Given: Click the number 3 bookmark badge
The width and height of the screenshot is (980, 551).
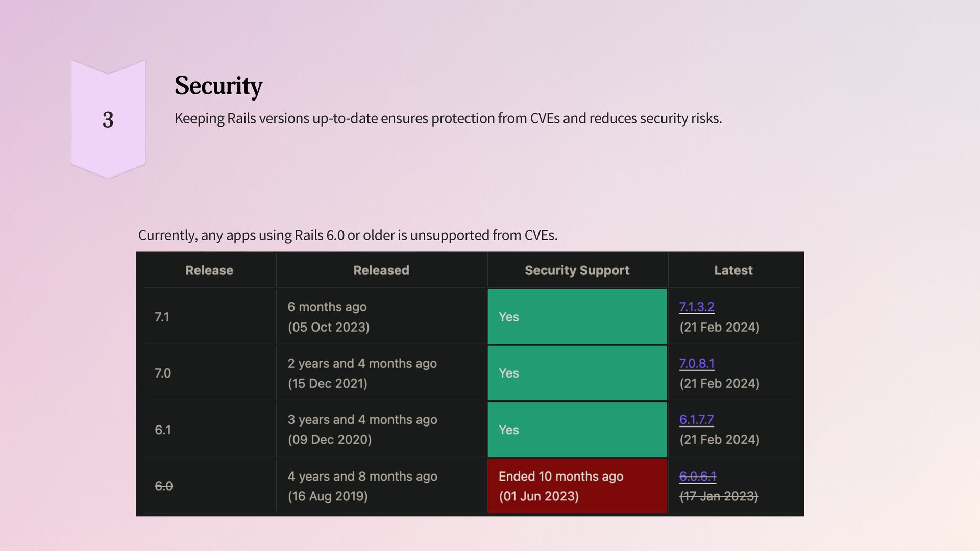Looking at the screenshot, I should pyautogui.click(x=108, y=119).
